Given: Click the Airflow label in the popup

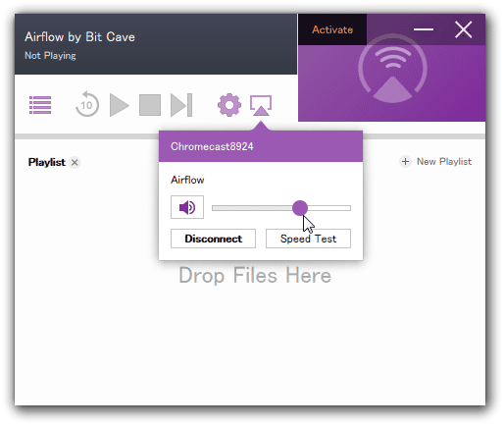Looking at the screenshot, I should (187, 180).
